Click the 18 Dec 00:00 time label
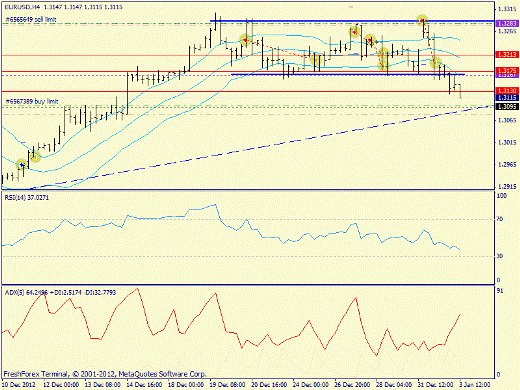 [x=186, y=384]
